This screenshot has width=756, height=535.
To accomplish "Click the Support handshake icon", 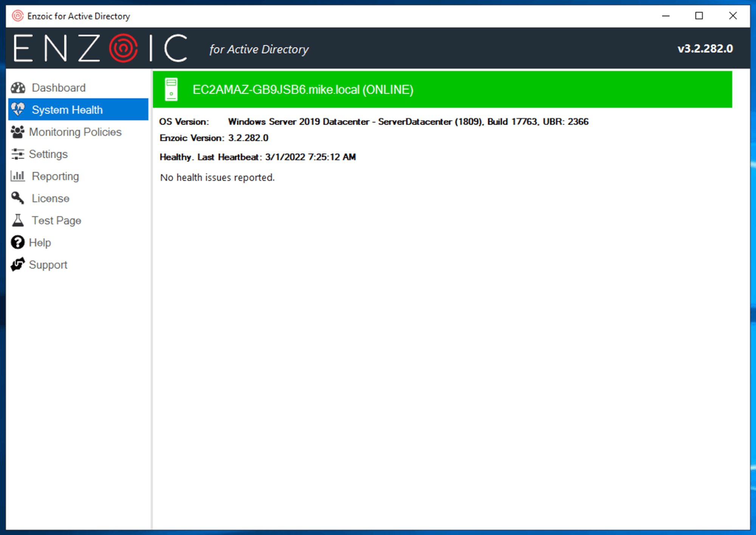I will 17,264.
